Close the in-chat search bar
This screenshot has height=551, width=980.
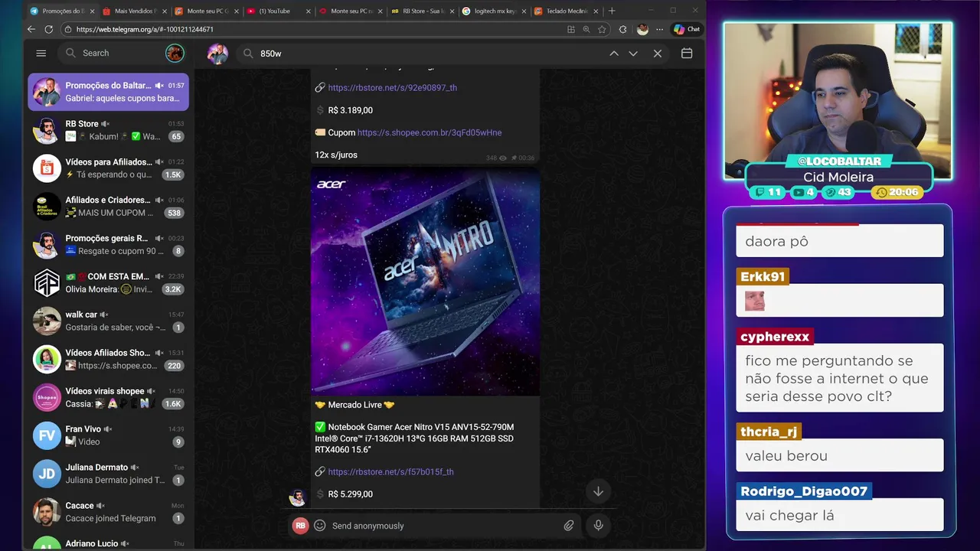pyautogui.click(x=658, y=54)
